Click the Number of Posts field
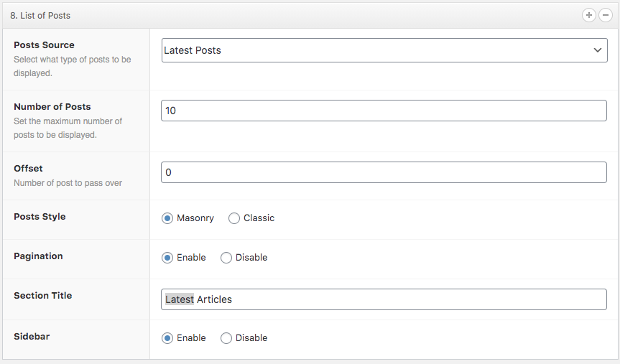 coord(384,111)
